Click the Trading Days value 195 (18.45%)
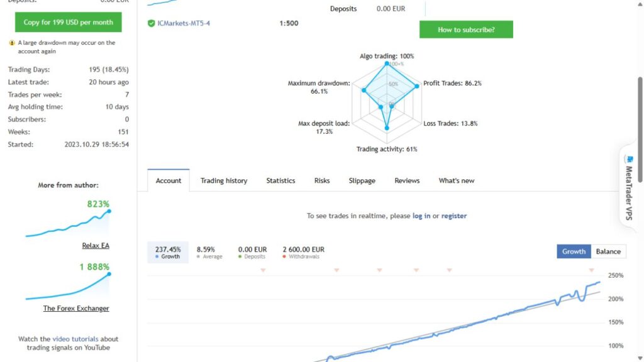The image size is (644, 362). point(108,70)
